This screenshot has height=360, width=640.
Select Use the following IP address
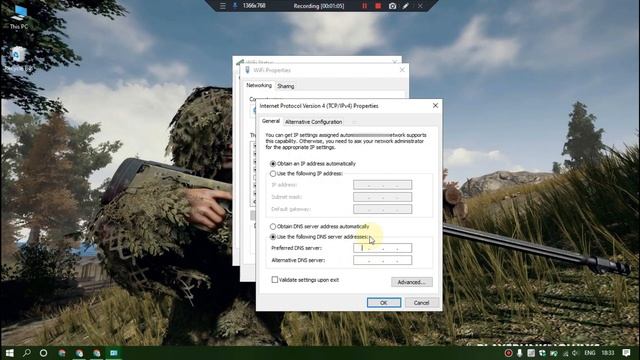(306, 173)
